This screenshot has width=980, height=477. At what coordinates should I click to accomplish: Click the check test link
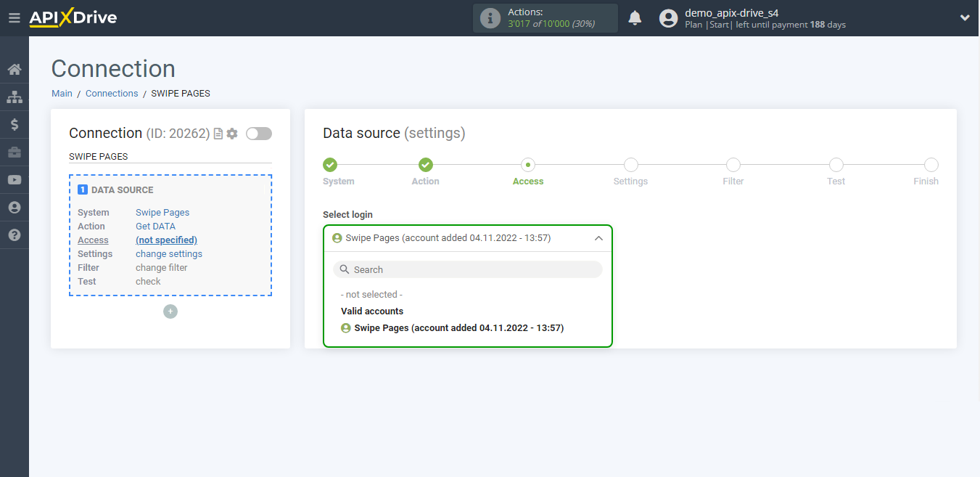(x=148, y=282)
